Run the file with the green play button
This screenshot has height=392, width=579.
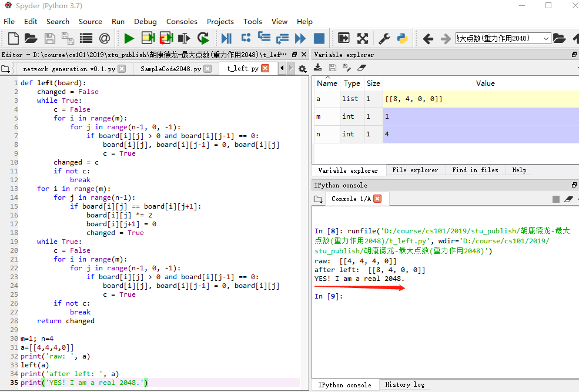(x=129, y=38)
